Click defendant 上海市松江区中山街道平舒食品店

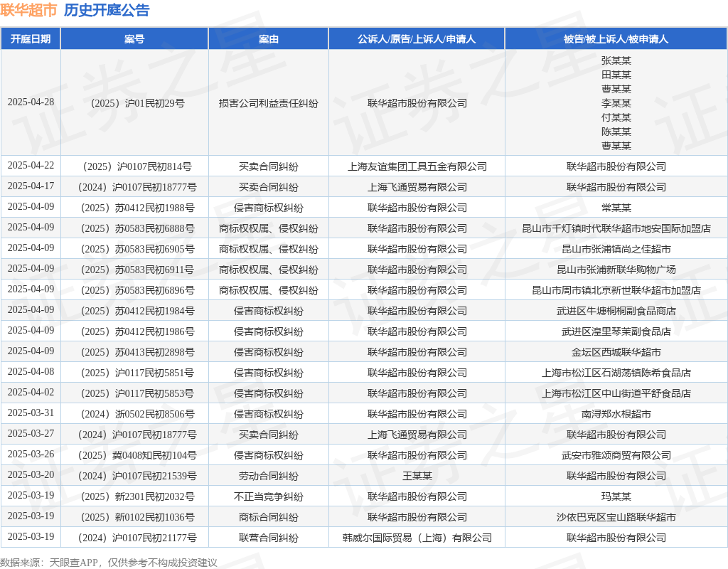point(616,393)
